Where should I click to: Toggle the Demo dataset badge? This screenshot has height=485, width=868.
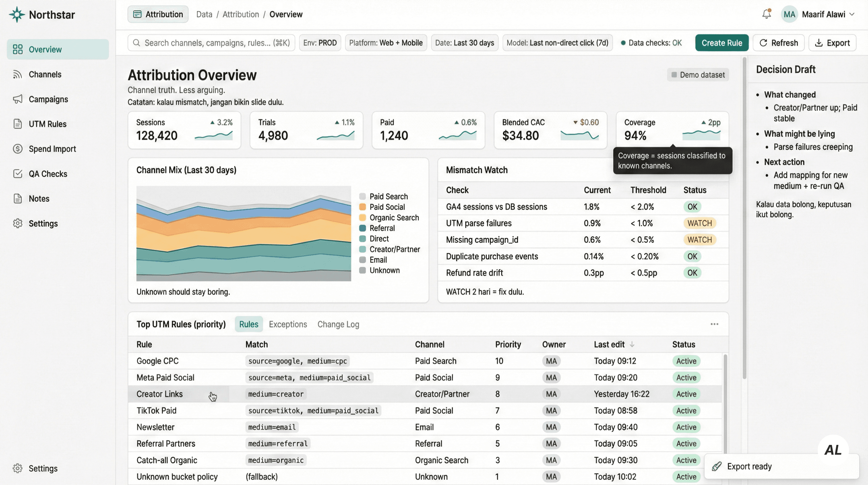[x=698, y=75]
